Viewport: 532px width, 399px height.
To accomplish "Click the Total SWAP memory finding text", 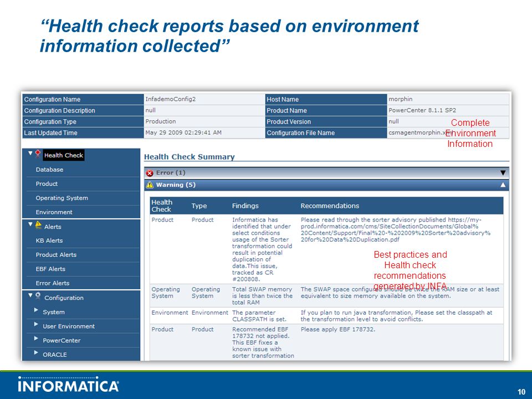I will pos(262,296).
